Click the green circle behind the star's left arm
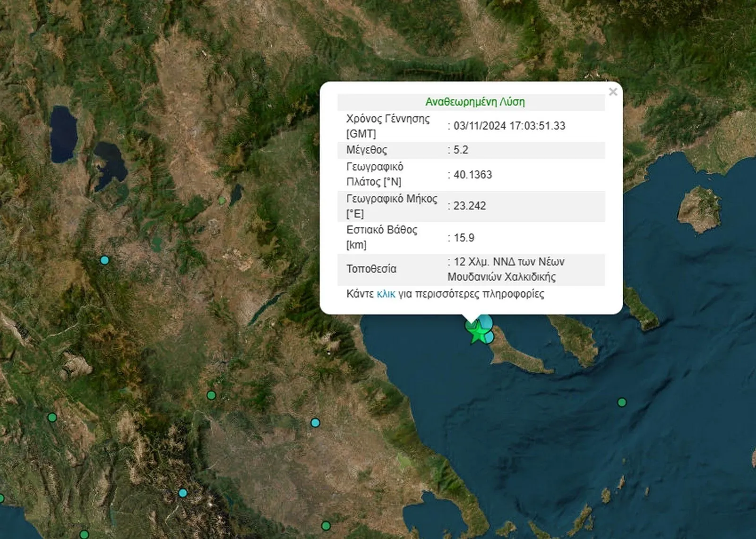 tap(470, 326)
